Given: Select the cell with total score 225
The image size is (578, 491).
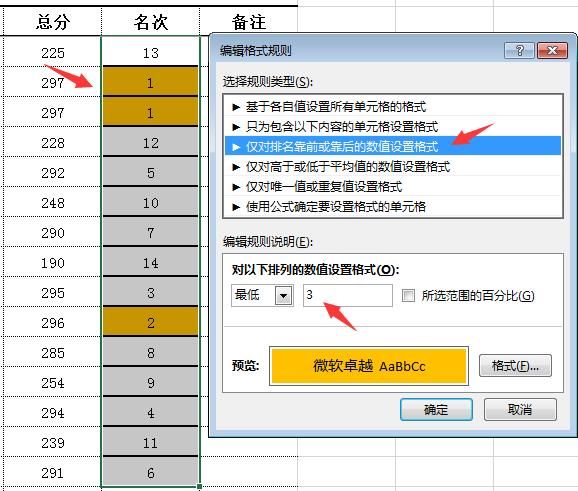Looking at the screenshot, I should tap(52, 53).
